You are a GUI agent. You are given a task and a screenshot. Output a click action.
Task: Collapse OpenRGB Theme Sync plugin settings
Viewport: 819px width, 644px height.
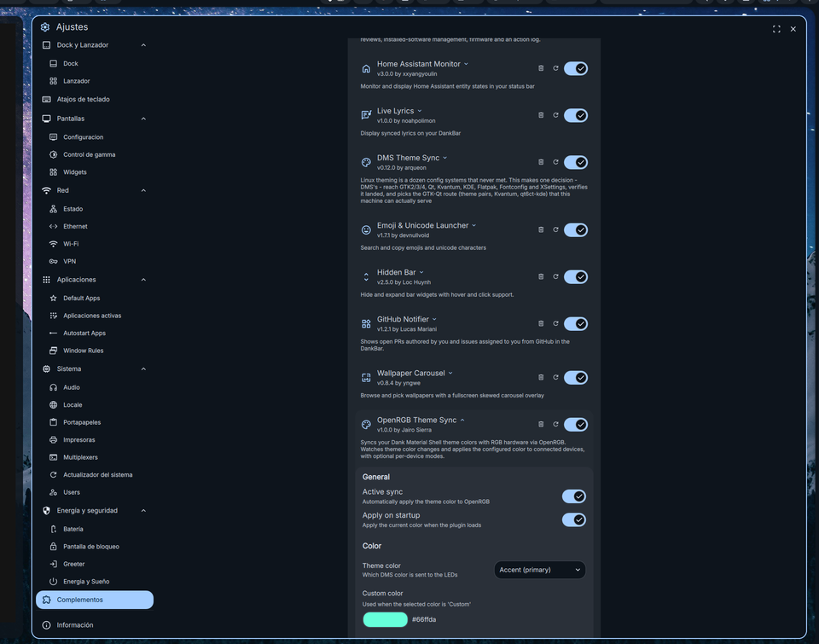pyautogui.click(x=462, y=420)
